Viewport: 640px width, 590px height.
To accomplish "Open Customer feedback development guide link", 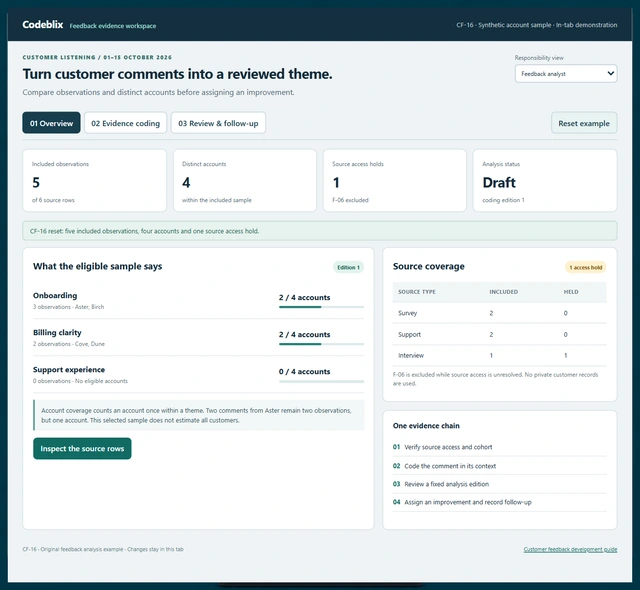I will pyautogui.click(x=570, y=549).
